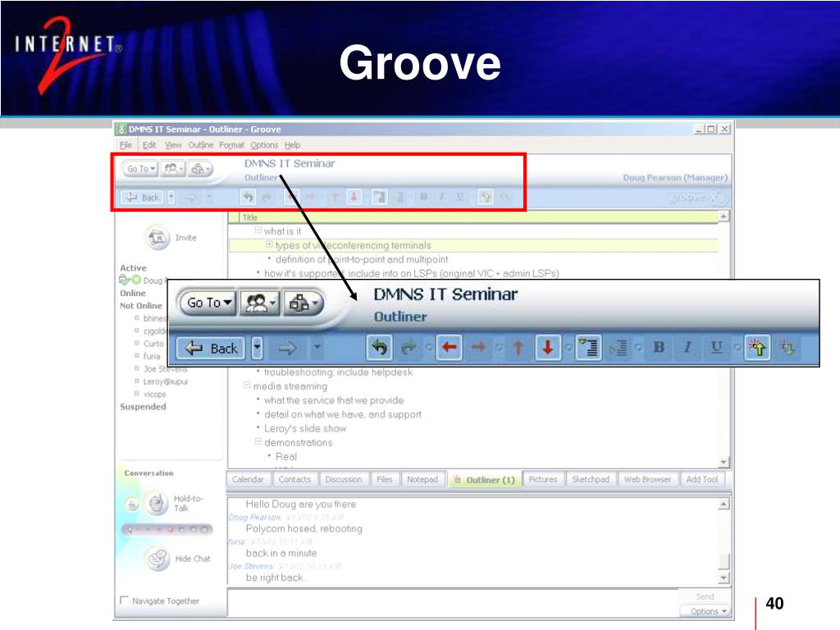Open the tools (blocks) dropdown in enlarged header
840x630 pixels.
[x=303, y=303]
